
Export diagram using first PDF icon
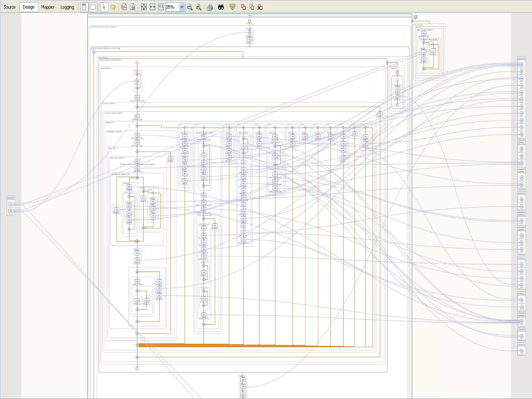click(124, 7)
